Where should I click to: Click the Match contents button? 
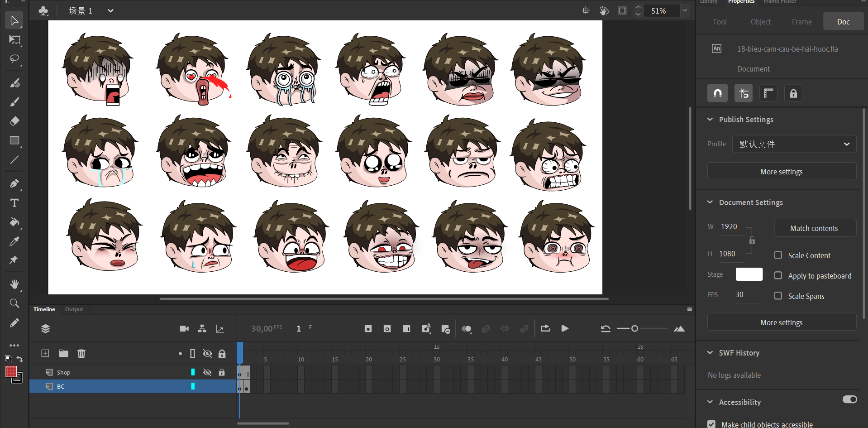pos(815,228)
